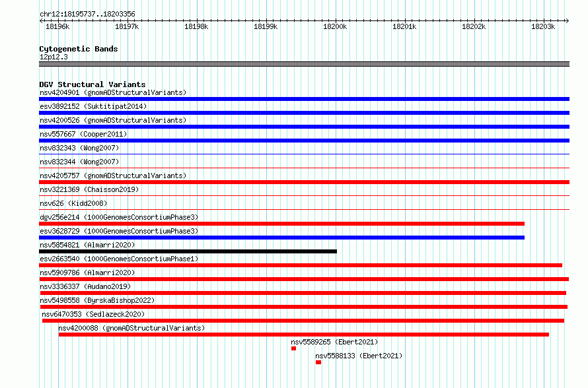588x388 pixels.
Task: Select the blue bar under esv3892152
Action: pyautogui.click(x=304, y=113)
